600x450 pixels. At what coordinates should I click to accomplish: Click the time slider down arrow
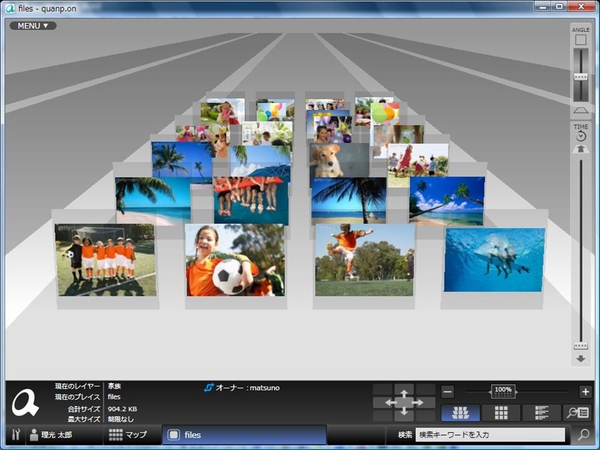[x=580, y=358]
